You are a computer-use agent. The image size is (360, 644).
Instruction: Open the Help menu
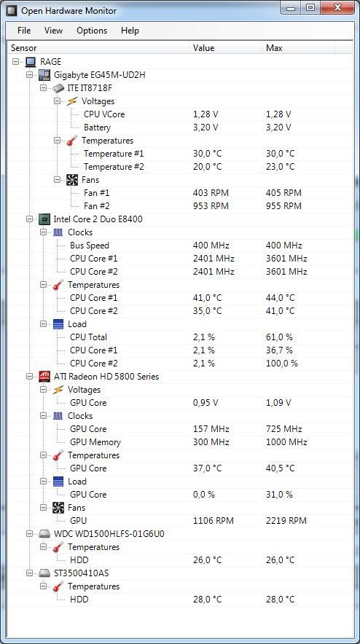(130, 31)
